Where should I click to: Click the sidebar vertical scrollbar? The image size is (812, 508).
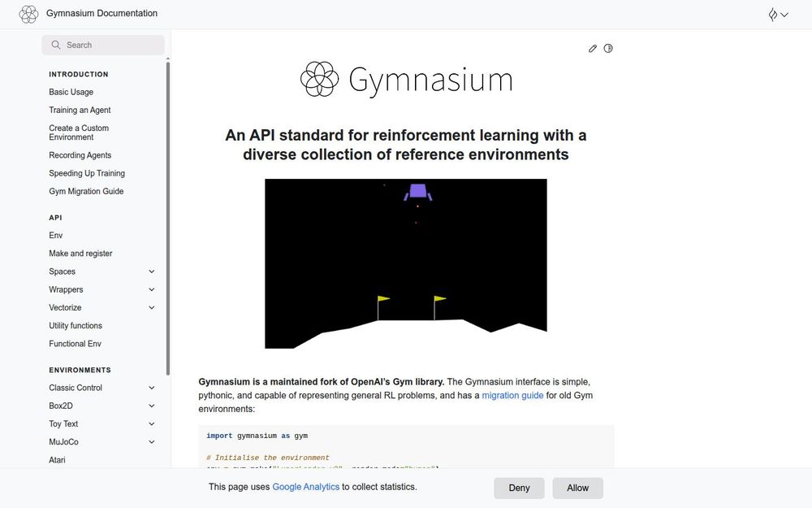click(168, 218)
